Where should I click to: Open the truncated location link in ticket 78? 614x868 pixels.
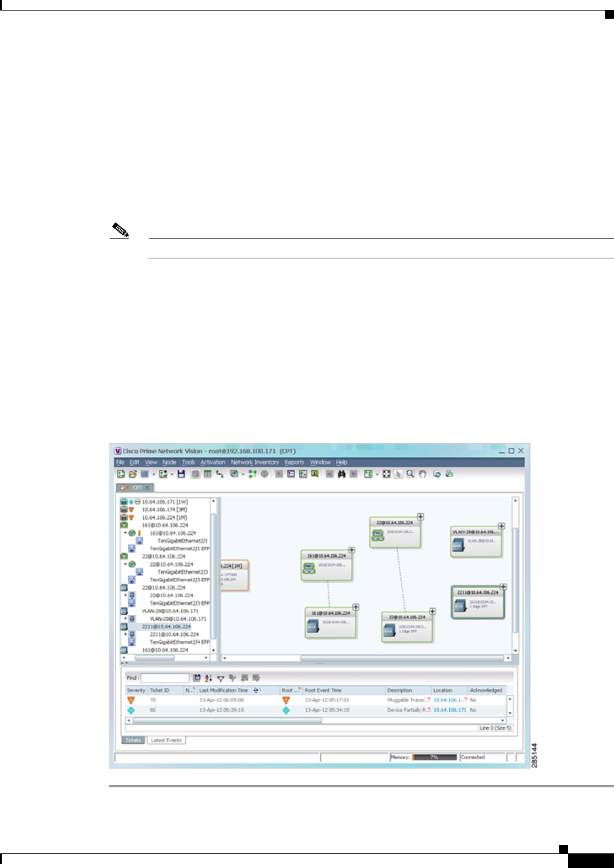click(449, 700)
